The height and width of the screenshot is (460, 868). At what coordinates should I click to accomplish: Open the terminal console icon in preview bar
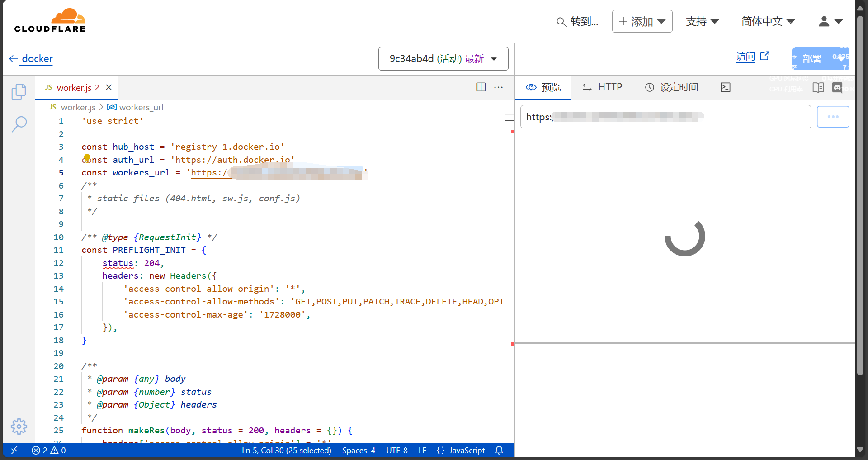(x=726, y=87)
